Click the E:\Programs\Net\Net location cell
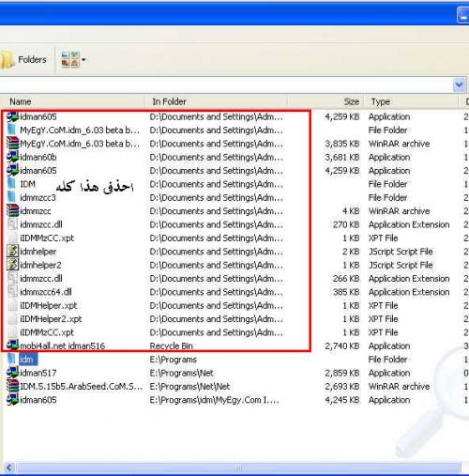 pyautogui.click(x=189, y=386)
